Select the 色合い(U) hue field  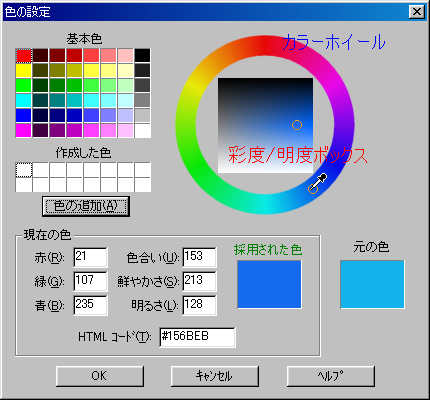pos(199,257)
